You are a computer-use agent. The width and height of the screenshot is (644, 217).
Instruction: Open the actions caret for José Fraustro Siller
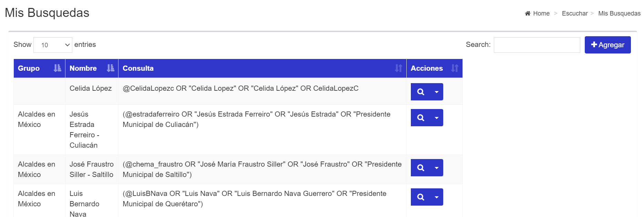[x=437, y=168]
